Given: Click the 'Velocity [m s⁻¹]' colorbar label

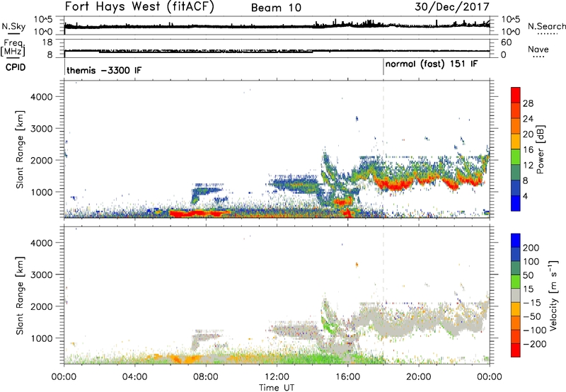Looking at the screenshot, I should click(553, 295).
